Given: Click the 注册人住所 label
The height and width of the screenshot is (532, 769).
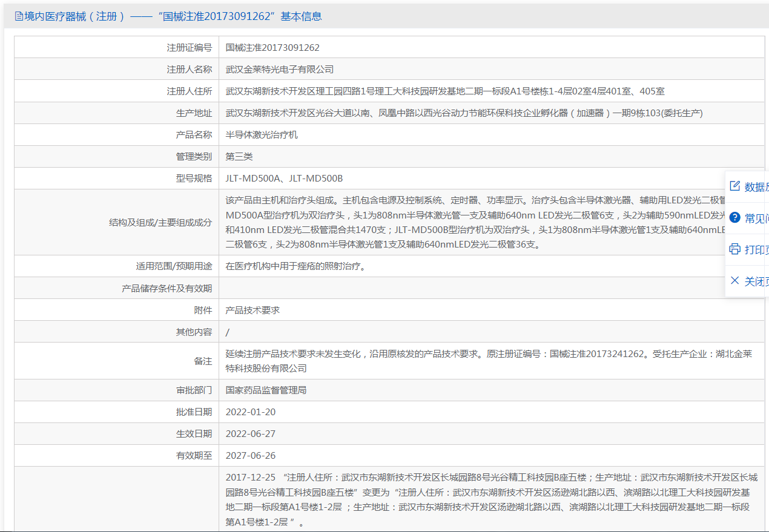Looking at the screenshot, I should coord(190,91).
